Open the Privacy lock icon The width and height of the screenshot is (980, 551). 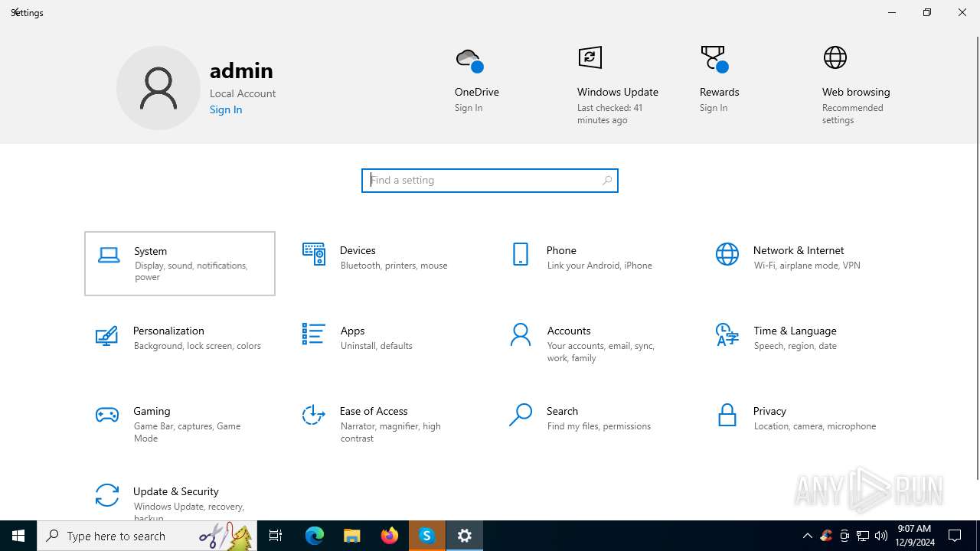(727, 415)
